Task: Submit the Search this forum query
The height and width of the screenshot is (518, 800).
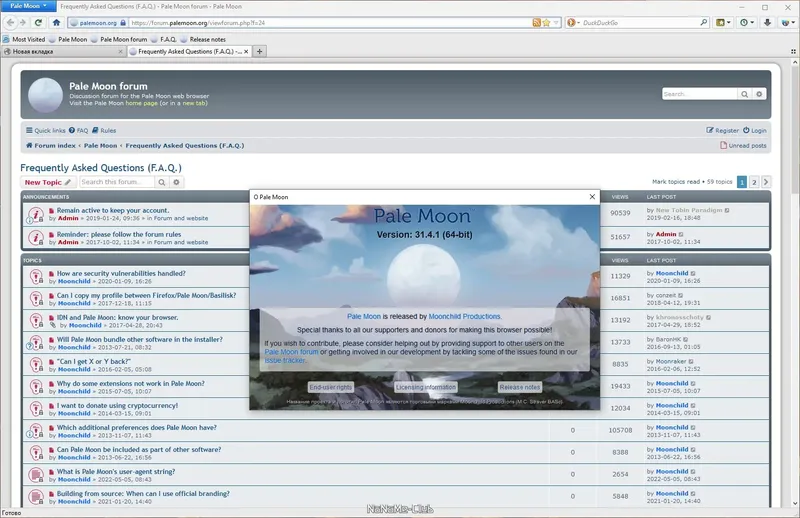Action: (162, 182)
